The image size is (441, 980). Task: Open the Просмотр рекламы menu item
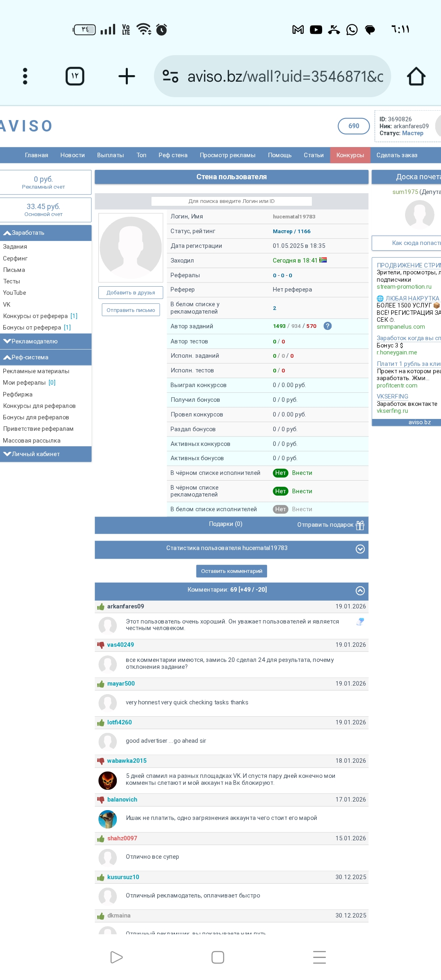(x=227, y=155)
